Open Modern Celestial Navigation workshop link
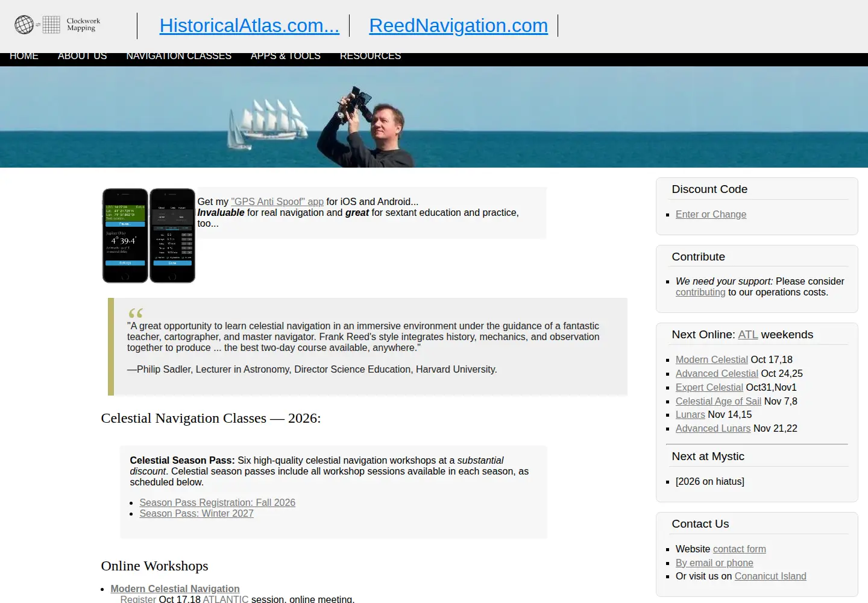Viewport: 868px width, 603px height. [175, 589]
